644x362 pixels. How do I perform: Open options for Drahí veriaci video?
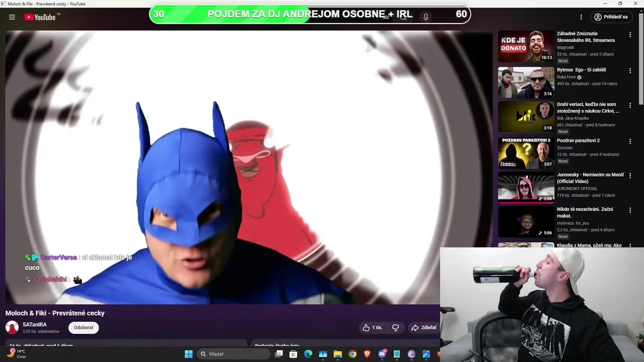click(630, 106)
